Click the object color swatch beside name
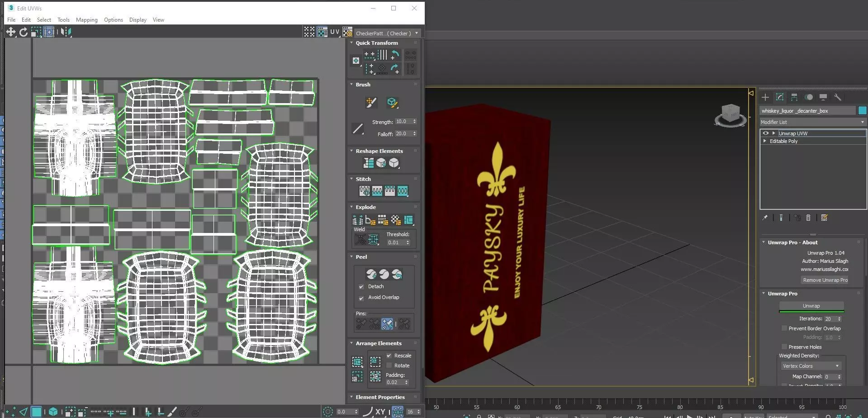The image size is (868, 418). click(x=862, y=110)
